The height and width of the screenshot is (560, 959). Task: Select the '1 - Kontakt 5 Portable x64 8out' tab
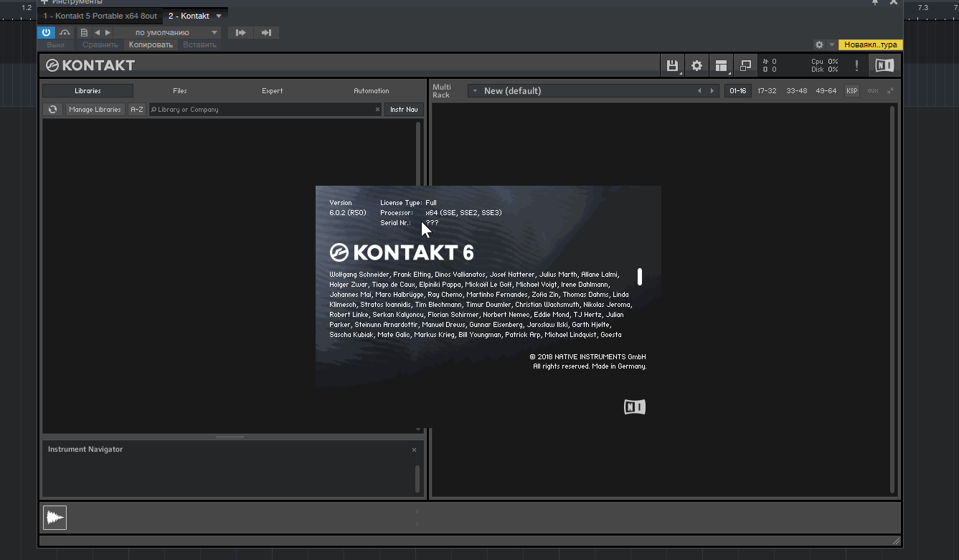coord(100,16)
